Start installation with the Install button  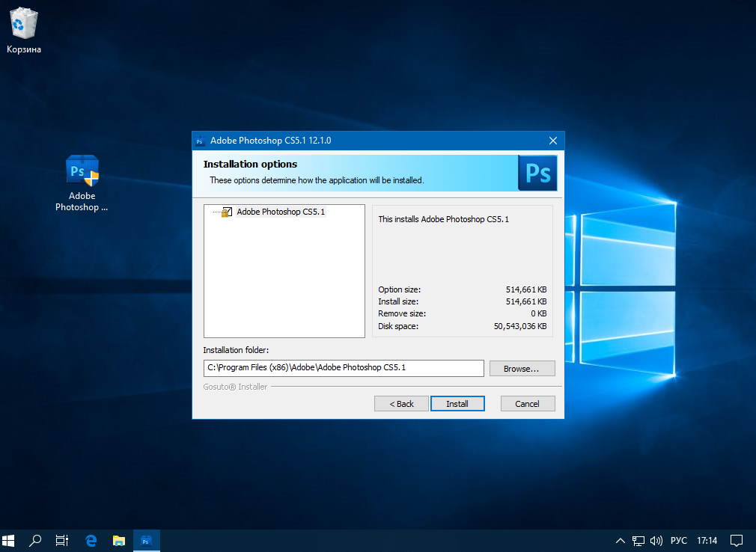(x=457, y=404)
